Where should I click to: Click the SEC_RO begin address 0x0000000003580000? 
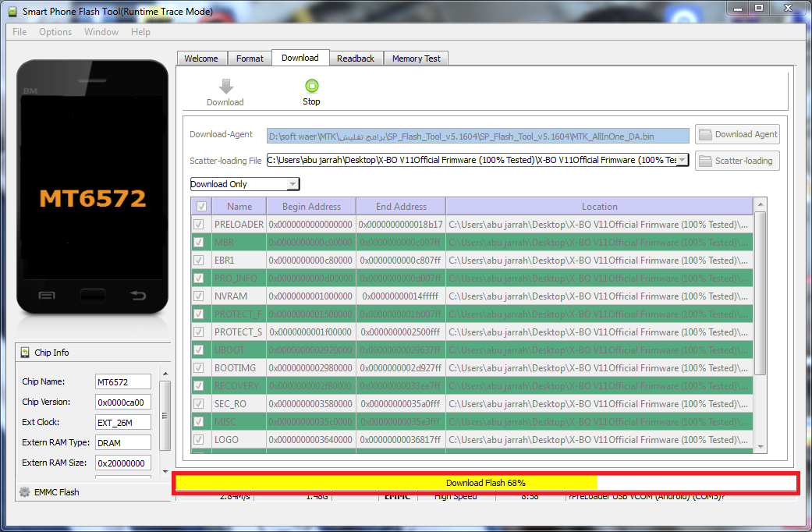[310, 403]
